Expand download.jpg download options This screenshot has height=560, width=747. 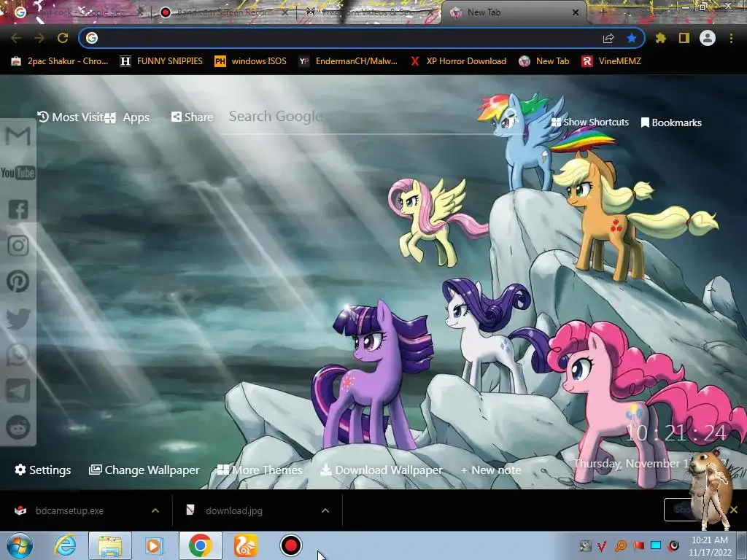coord(325,510)
